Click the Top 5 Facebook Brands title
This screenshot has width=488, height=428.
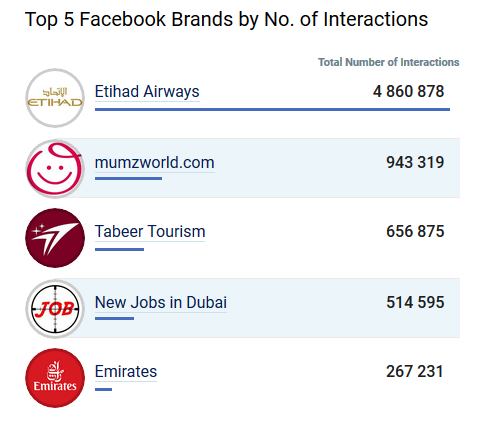click(226, 19)
